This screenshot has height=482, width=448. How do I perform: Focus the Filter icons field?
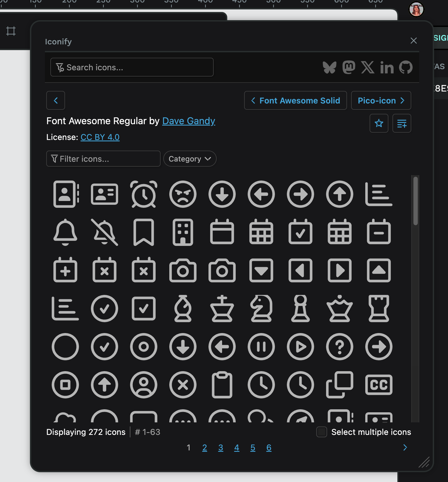[103, 159]
